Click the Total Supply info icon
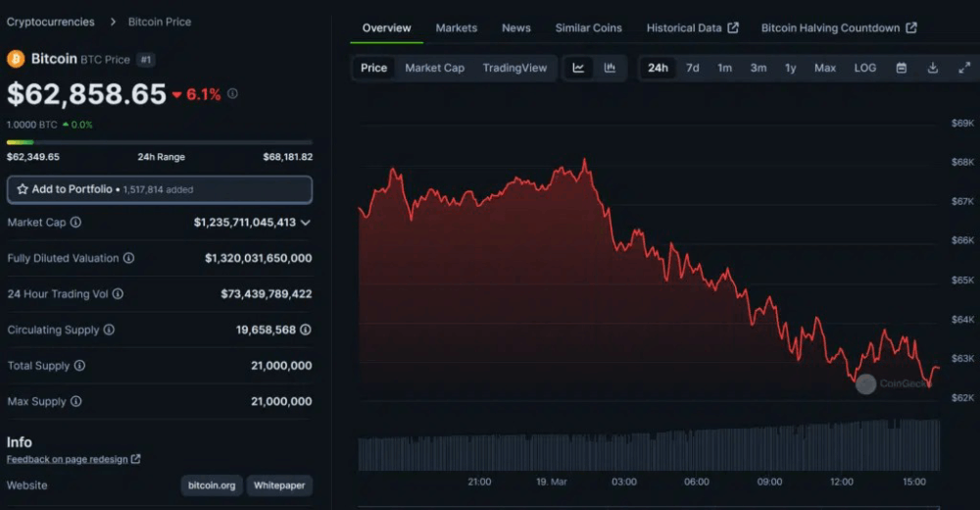Screen dimensions: 980x510 (79, 366)
